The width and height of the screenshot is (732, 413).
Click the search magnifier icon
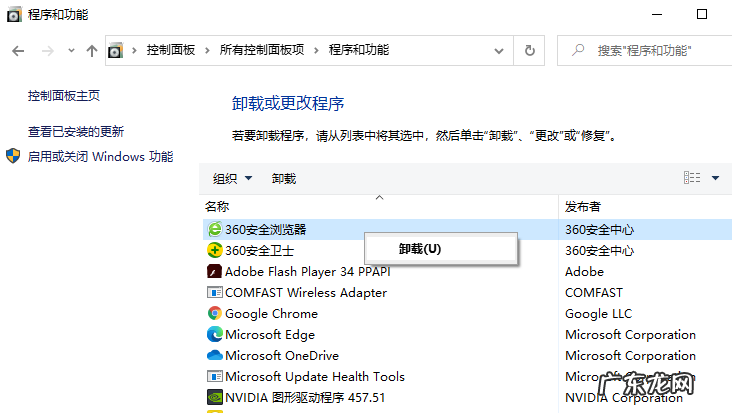point(578,49)
